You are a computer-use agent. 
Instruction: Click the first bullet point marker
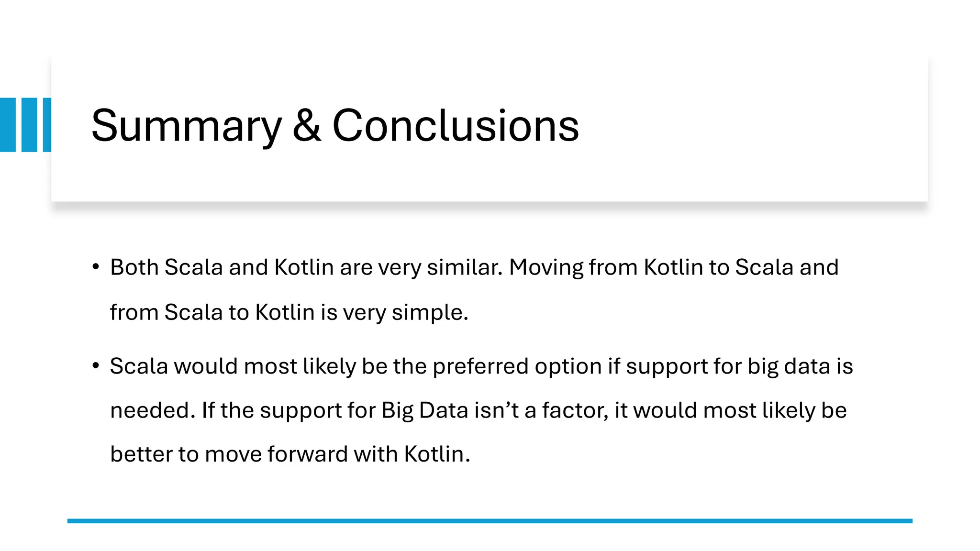(96, 267)
